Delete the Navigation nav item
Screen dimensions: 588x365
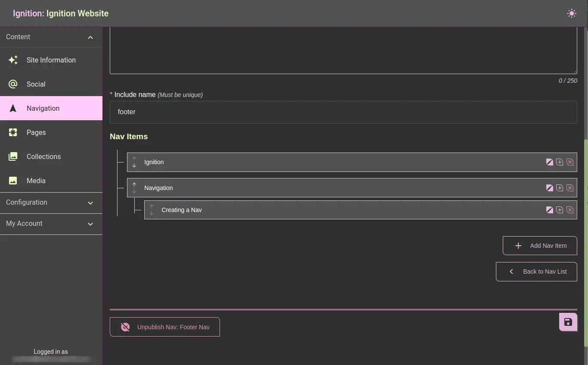tap(570, 188)
